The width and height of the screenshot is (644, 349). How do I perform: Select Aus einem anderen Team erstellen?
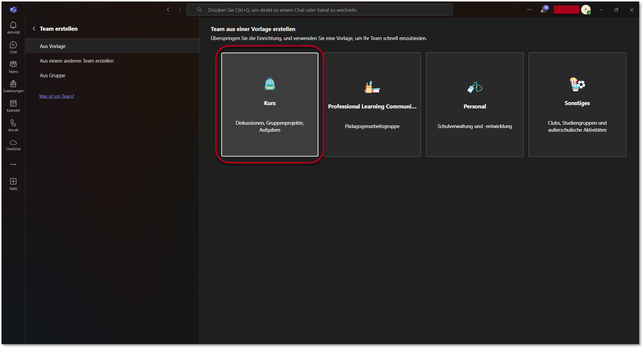[77, 61]
